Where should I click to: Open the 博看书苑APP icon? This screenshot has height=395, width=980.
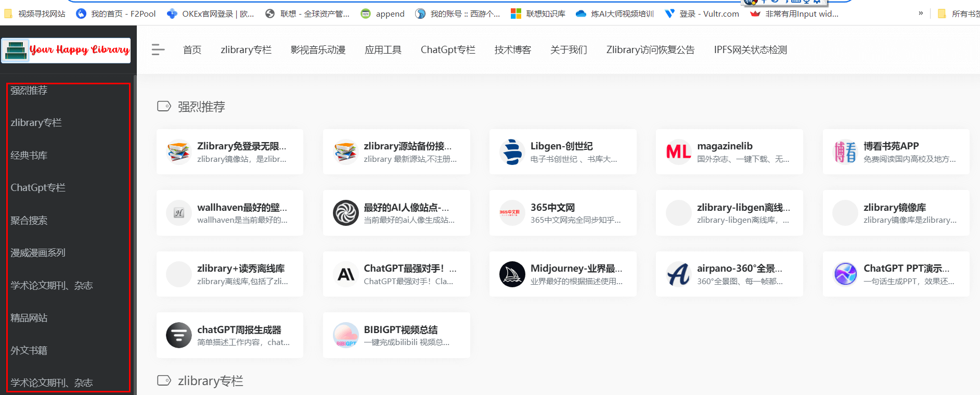pos(845,152)
